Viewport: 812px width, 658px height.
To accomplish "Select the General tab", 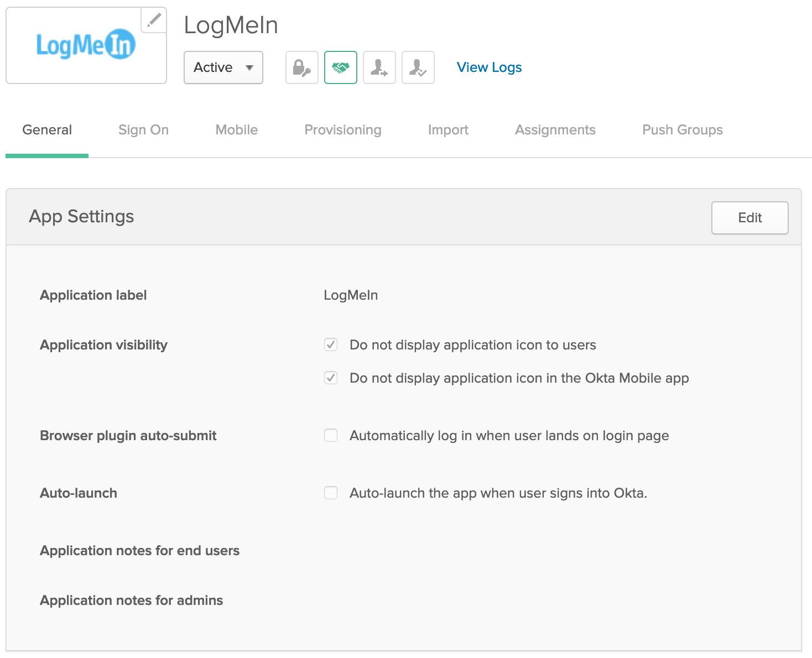I will (47, 130).
